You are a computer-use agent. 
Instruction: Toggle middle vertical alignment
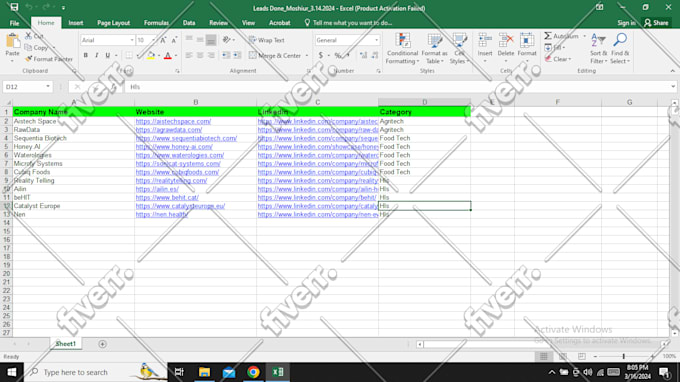[200, 40]
